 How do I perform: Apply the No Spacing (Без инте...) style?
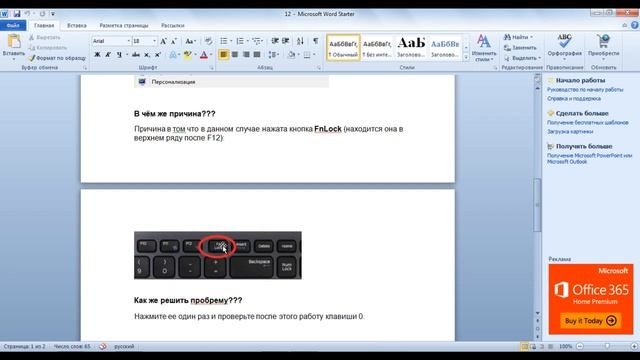[x=377, y=47]
